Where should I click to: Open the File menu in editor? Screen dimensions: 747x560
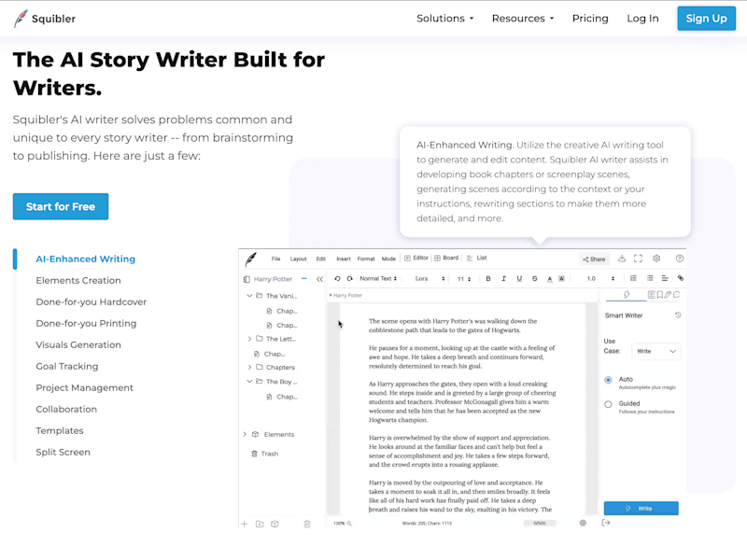coord(275,259)
